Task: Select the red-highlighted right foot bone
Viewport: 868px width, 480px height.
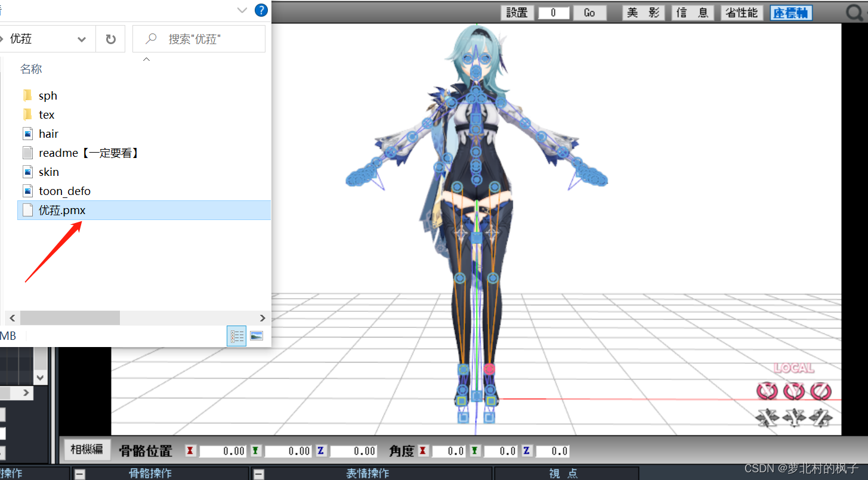Action: coord(490,369)
